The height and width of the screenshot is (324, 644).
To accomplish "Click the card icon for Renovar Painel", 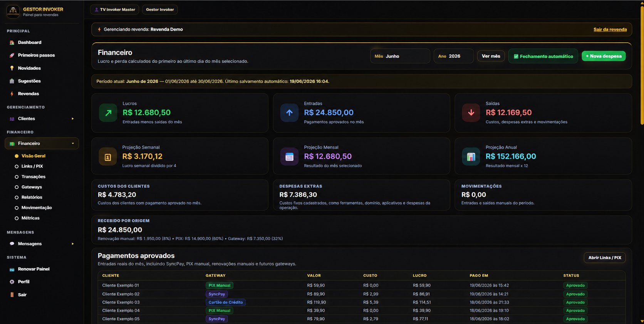I will 12,269.
